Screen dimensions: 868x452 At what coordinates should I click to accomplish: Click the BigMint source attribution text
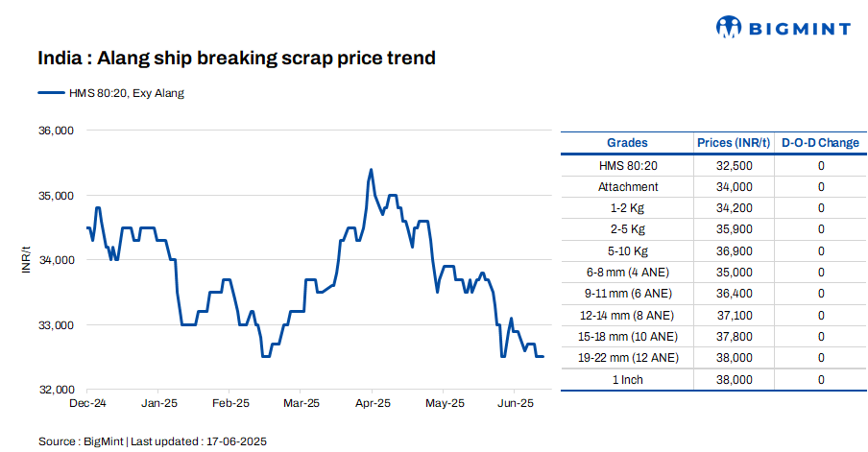coord(153,440)
